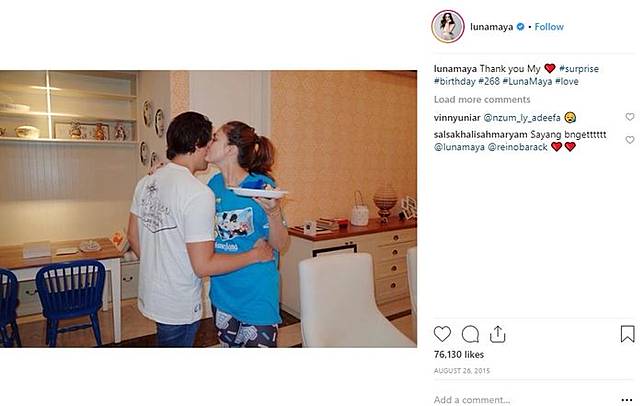Open the #birthday hashtag link

click(x=454, y=81)
